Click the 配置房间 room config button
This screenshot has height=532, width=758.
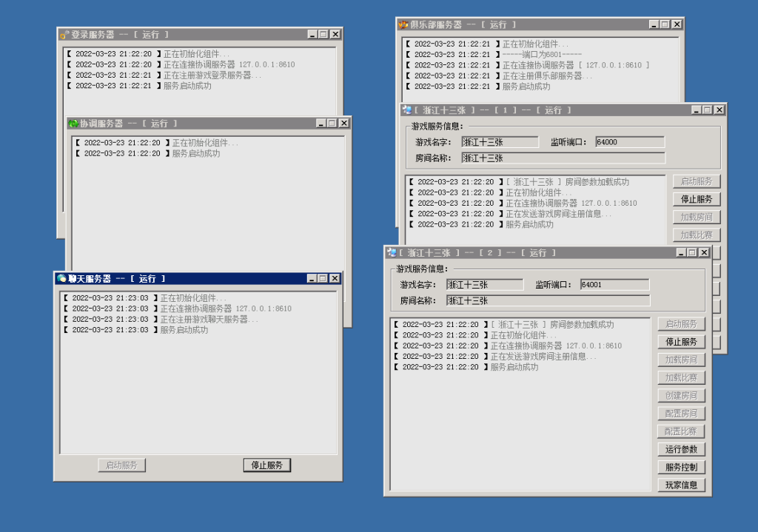tap(681, 413)
